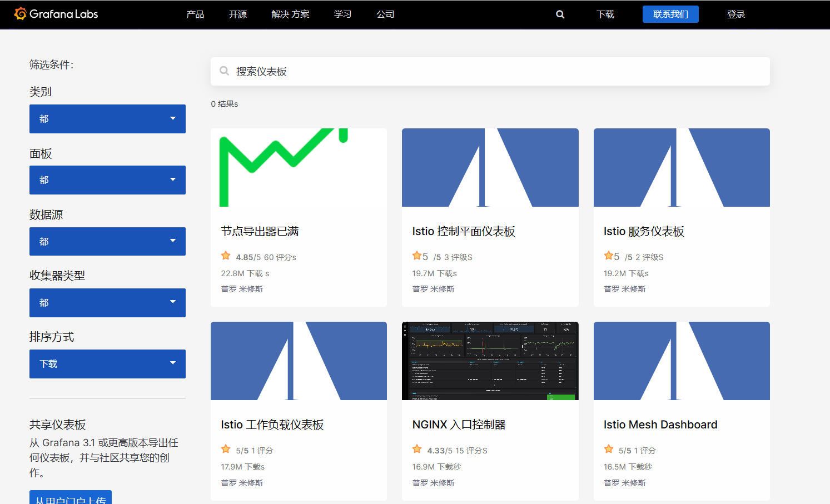Open the 产品 menu
Screen dimensions: 830x504
click(195, 14)
